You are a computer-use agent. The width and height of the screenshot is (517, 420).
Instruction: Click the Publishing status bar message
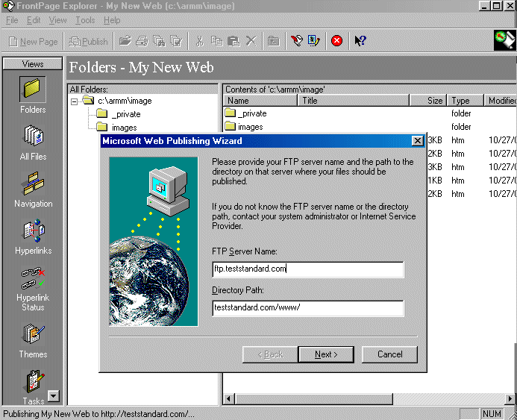[98, 414]
